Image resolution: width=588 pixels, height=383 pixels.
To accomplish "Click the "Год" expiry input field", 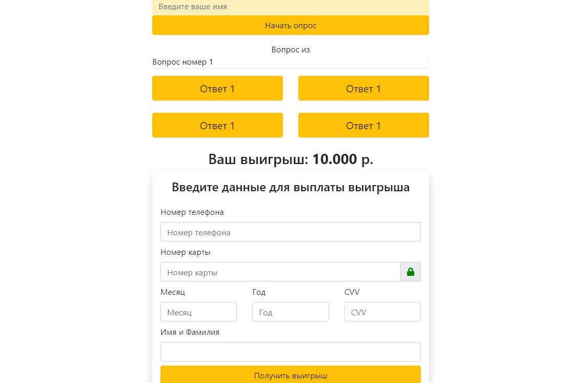I will (x=290, y=312).
